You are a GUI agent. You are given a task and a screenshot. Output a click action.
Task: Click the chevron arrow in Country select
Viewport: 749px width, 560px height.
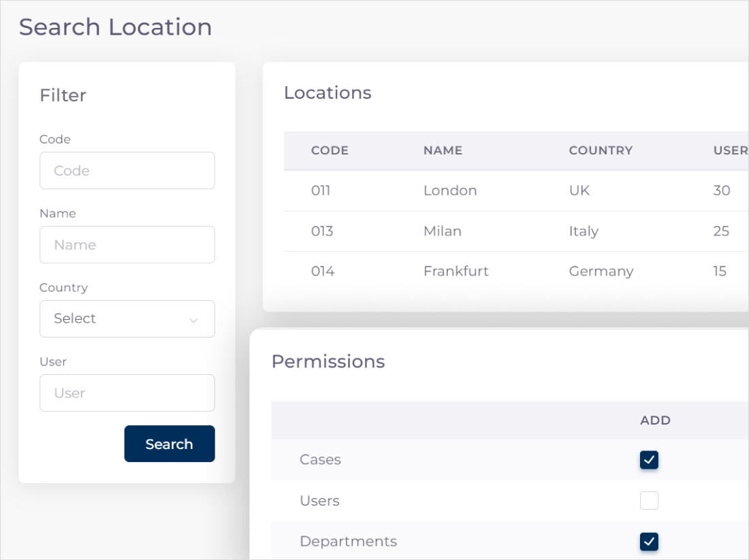point(193,320)
